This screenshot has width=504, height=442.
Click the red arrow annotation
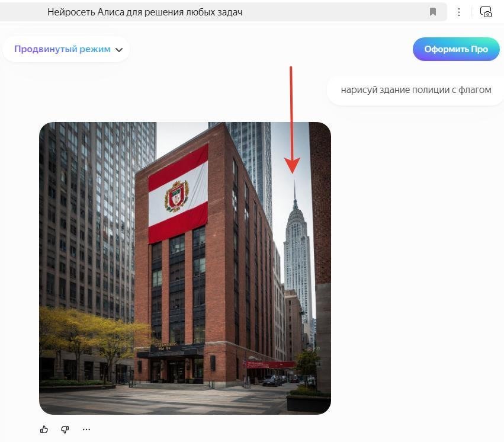292,120
